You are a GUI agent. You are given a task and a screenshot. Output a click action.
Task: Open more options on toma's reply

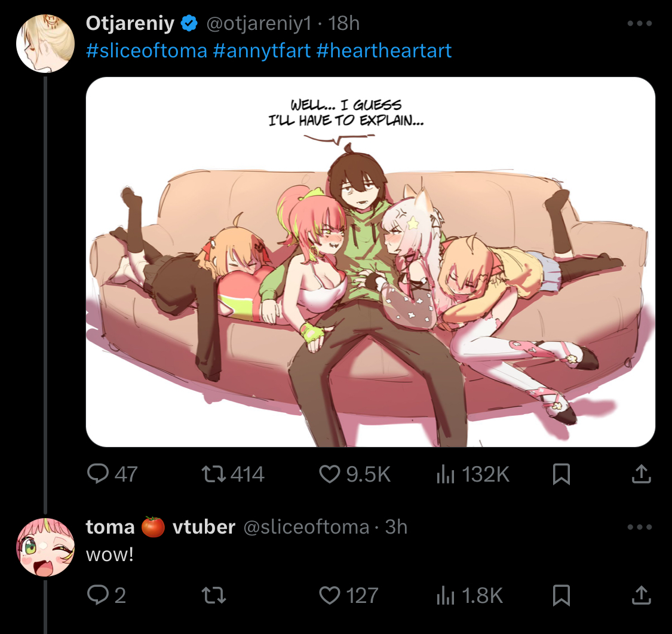tap(639, 527)
